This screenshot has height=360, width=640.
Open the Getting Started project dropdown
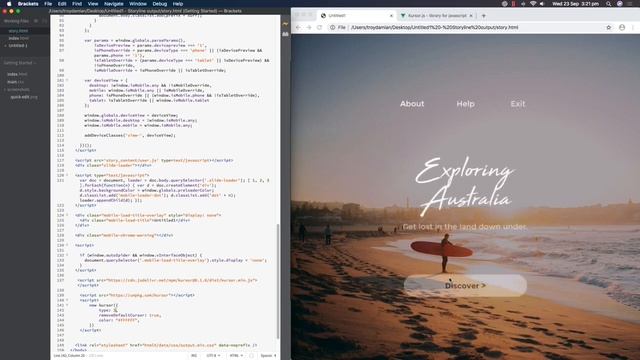(x=20, y=63)
